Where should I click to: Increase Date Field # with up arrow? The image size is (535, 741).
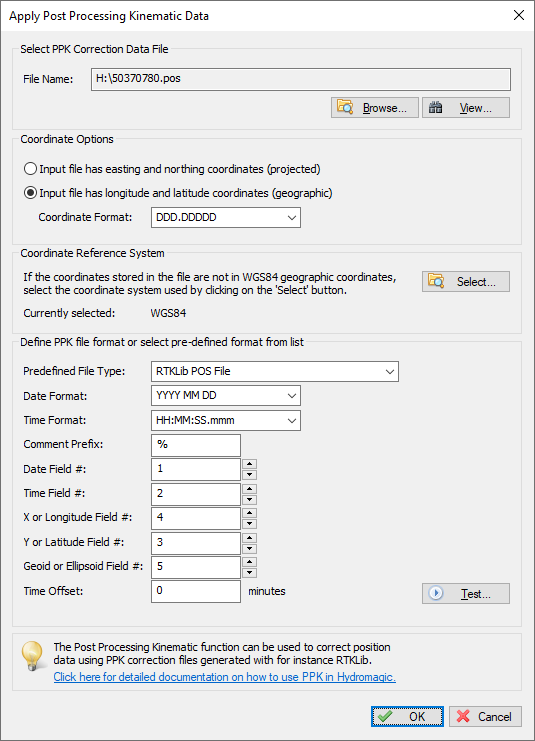point(250,464)
